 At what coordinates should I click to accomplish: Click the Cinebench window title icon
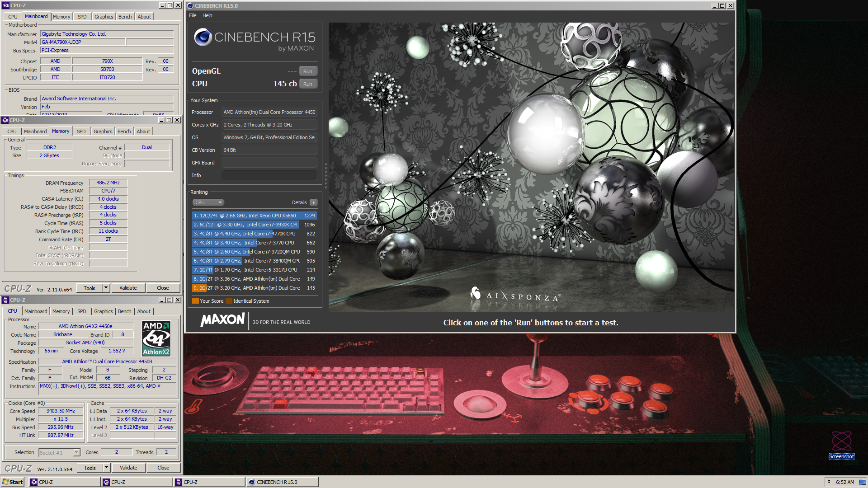click(190, 6)
